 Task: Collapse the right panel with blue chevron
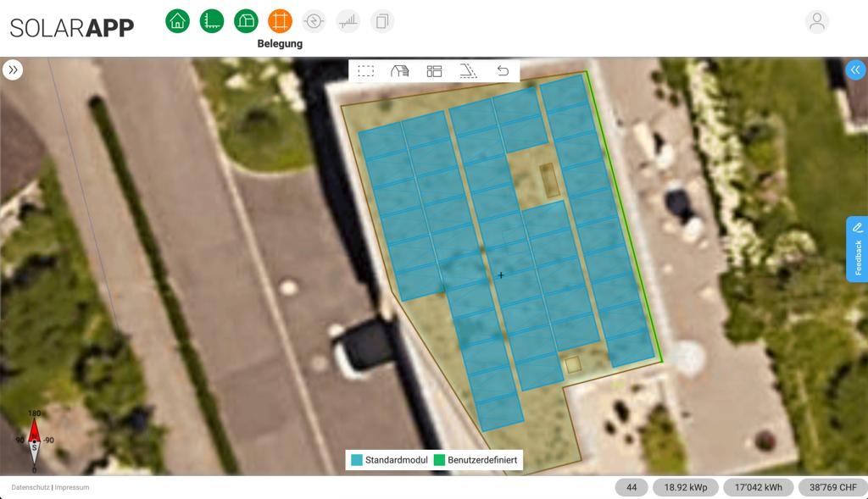tap(855, 69)
